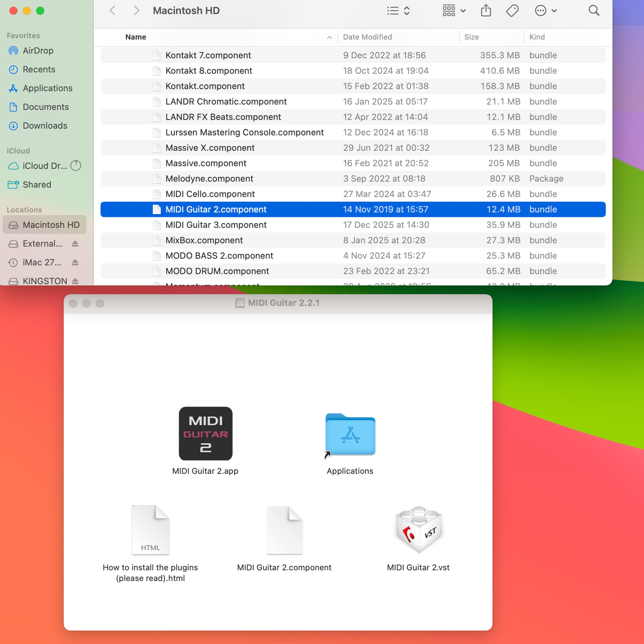
Task: Click the Share toolbar icon
Action: pyautogui.click(x=486, y=11)
